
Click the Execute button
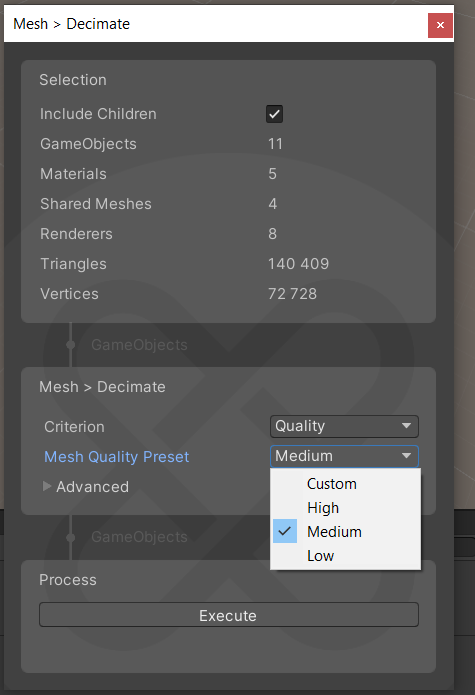229,615
